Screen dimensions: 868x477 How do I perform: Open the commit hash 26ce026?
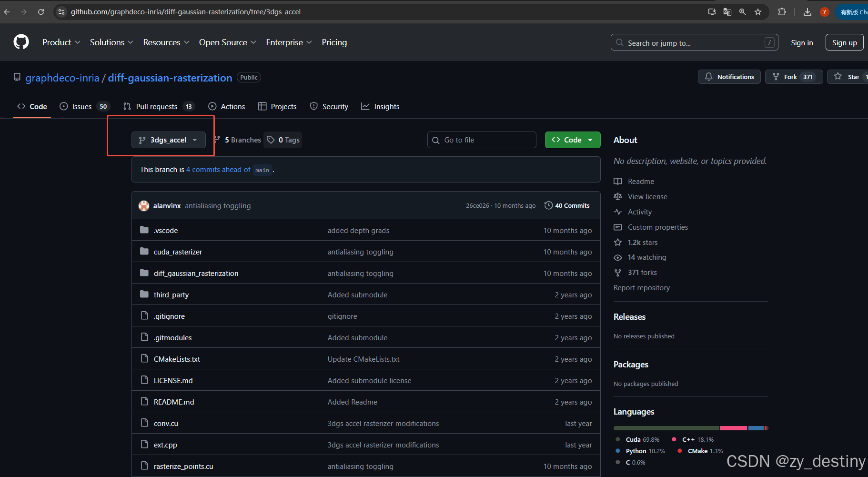tap(477, 205)
